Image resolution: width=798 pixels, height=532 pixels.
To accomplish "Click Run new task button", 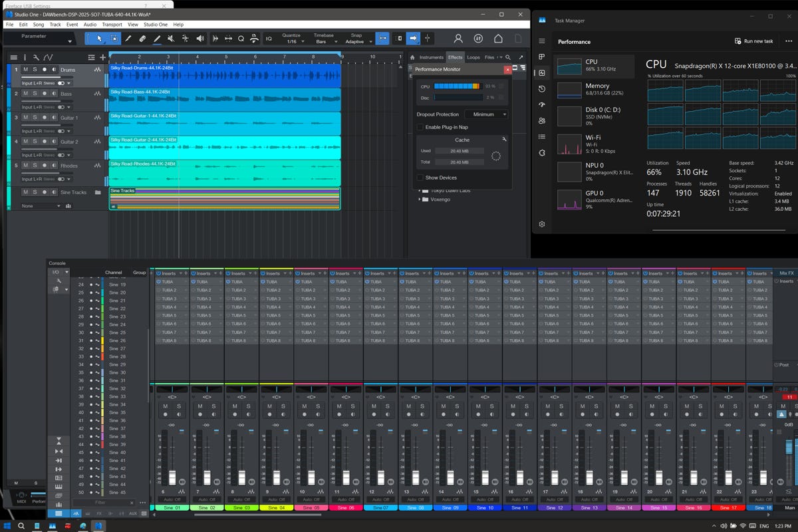I will pos(753,41).
